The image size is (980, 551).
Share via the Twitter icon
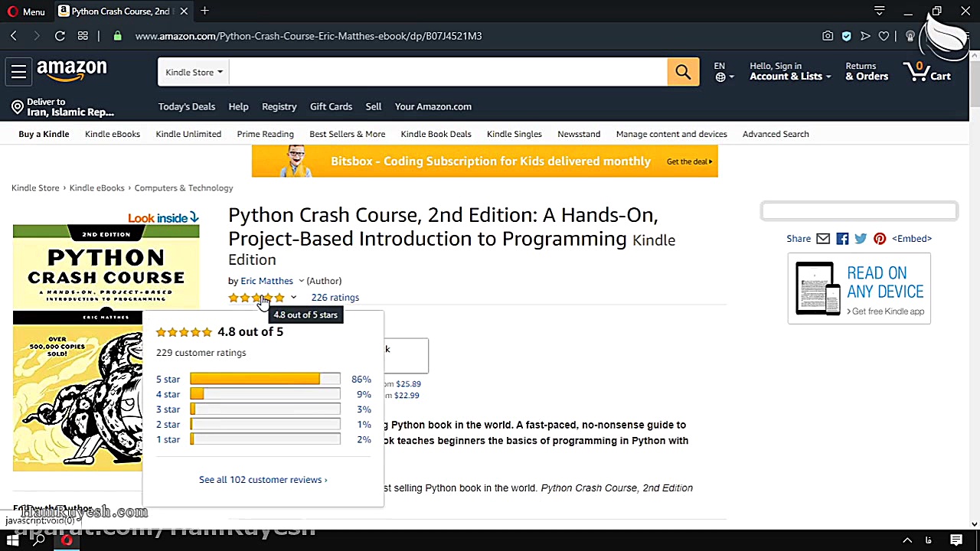click(x=861, y=239)
